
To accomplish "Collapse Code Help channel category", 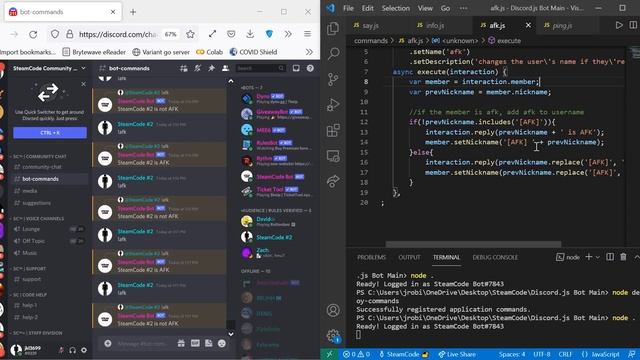I will click(x=29, y=295).
